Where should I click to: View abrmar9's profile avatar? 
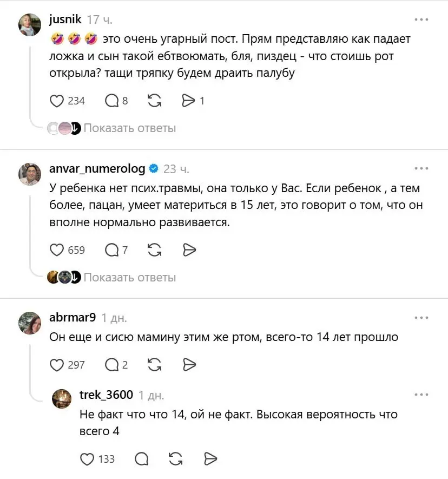coord(30,323)
